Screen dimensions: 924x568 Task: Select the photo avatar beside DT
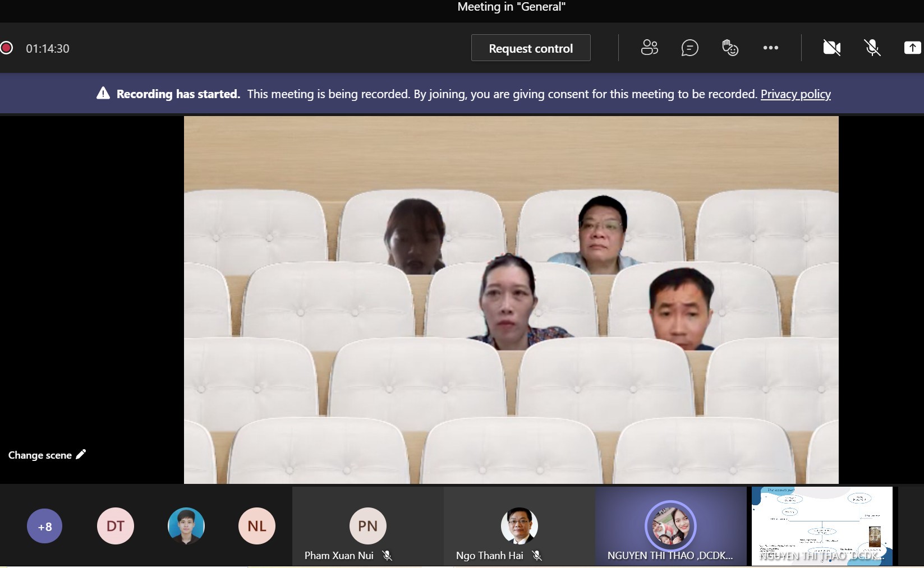(x=186, y=526)
